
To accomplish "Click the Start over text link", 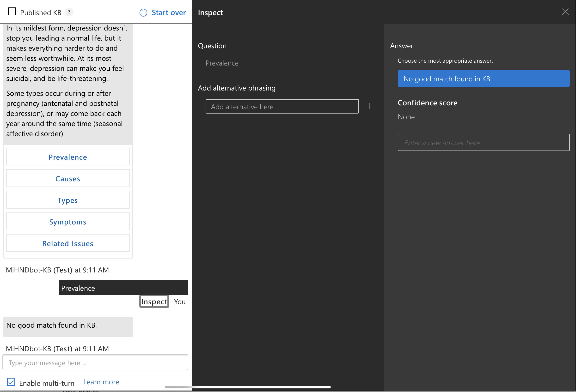I will pos(169,13).
